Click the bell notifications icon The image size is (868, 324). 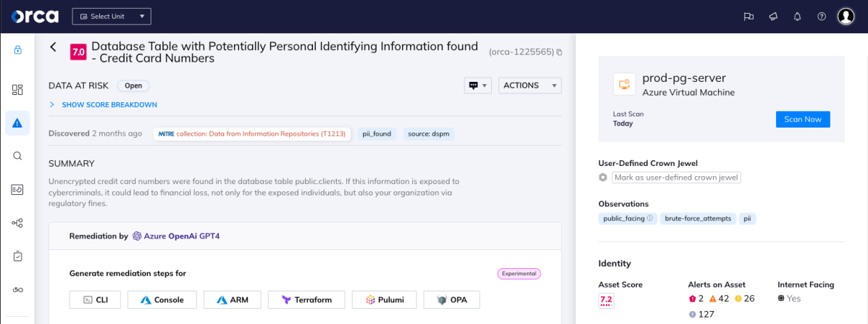pos(797,17)
